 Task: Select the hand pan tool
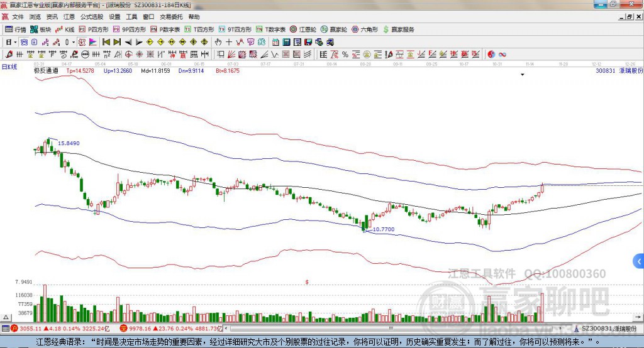click(x=218, y=42)
